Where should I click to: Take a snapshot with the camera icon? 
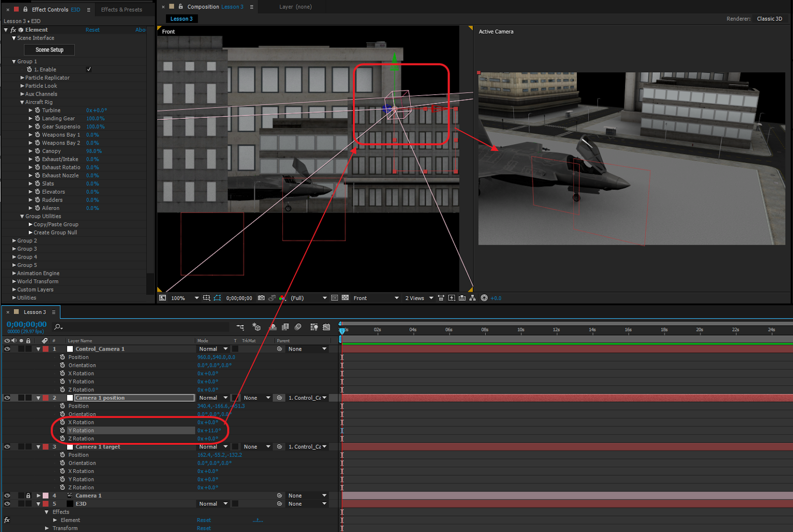click(261, 298)
